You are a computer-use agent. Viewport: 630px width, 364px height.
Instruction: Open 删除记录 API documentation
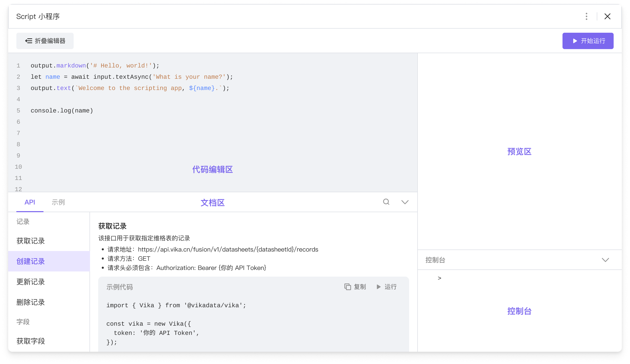pos(31,302)
